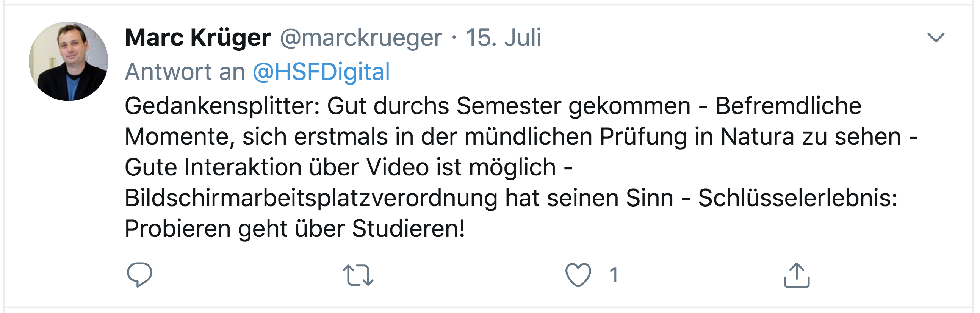
Task: Click the reply speech bubble icon
Action: [139, 275]
